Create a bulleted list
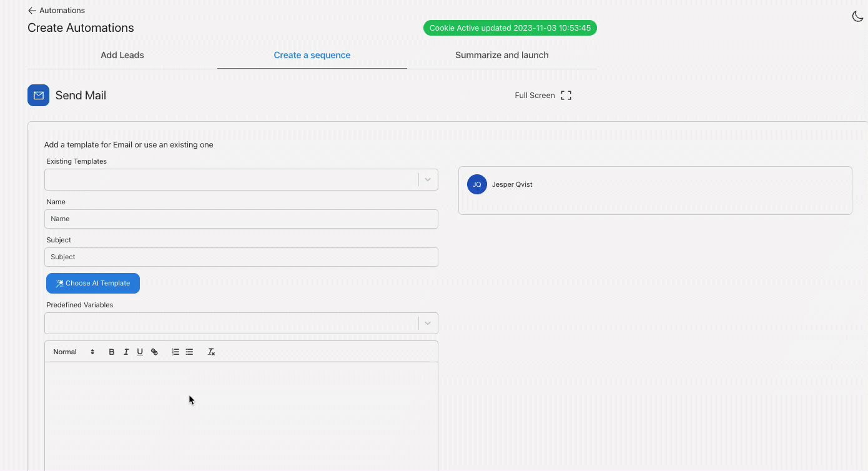The image size is (868, 471). pos(189,352)
